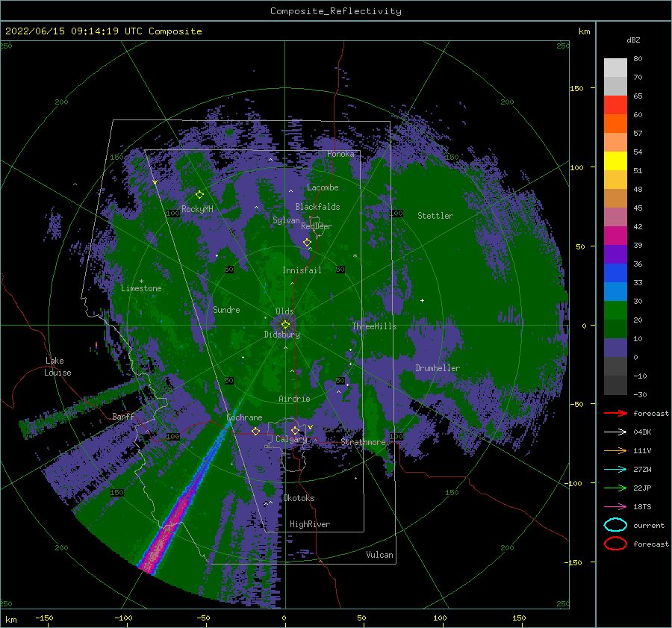Click yellow diamond marker below RedDeer
The width and height of the screenshot is (672, 628).
click(x=307, y=243)
